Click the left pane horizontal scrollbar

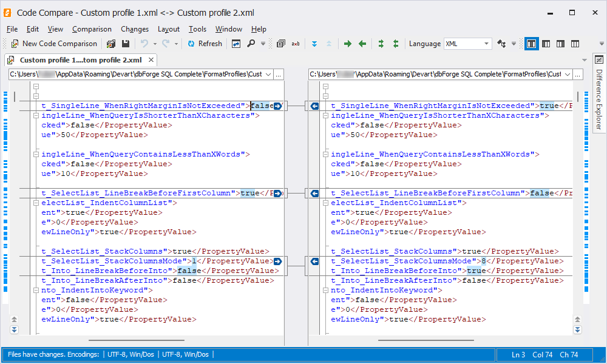click(x=152, y=341)
